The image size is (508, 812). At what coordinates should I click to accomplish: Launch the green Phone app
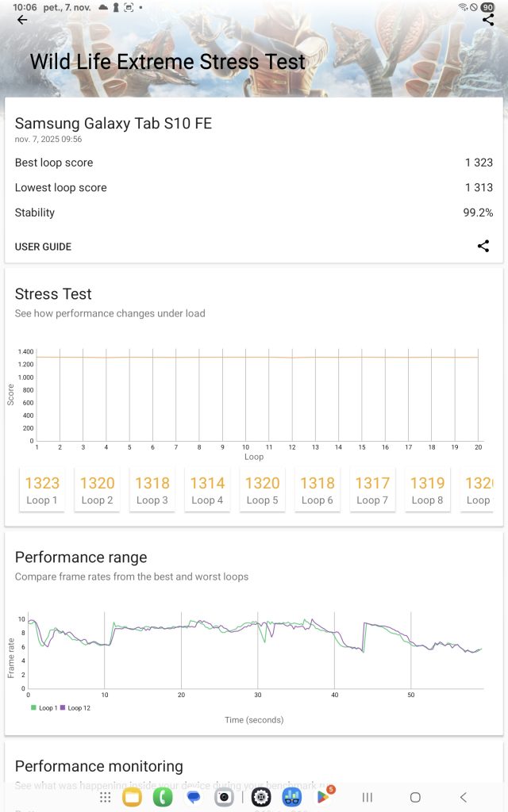164,797
